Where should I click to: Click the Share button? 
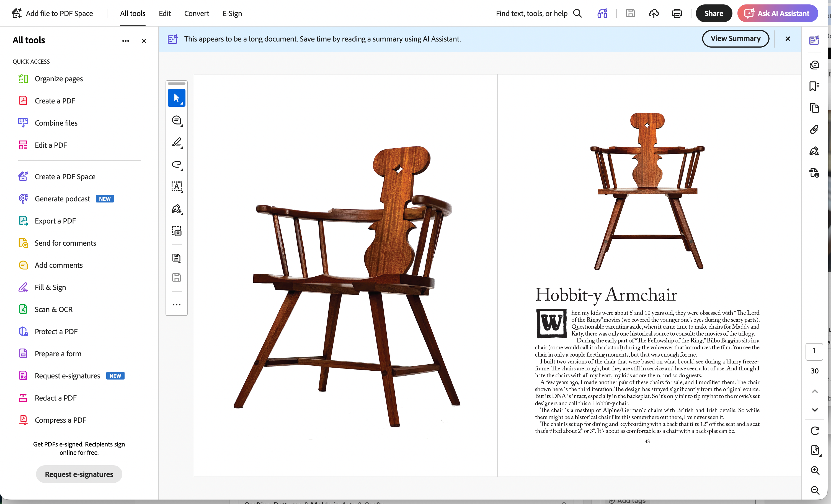pyautogui.click(x=714, y=14)
